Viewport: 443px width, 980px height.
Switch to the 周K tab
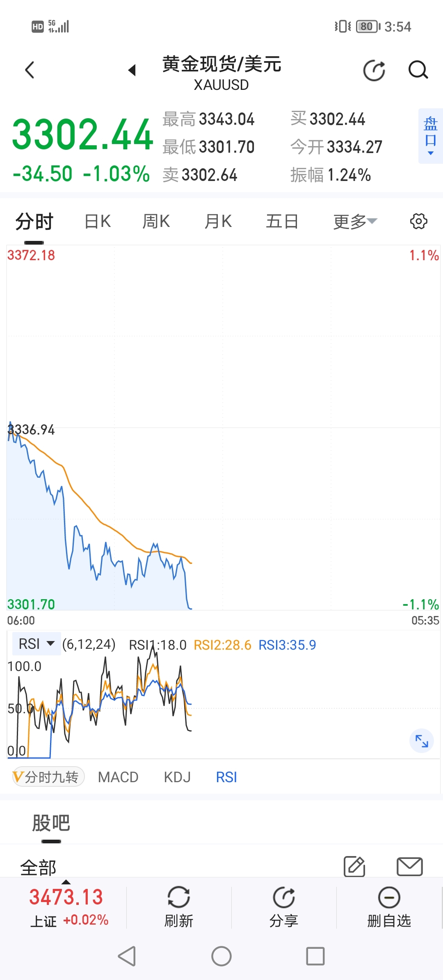click(156, 222)
